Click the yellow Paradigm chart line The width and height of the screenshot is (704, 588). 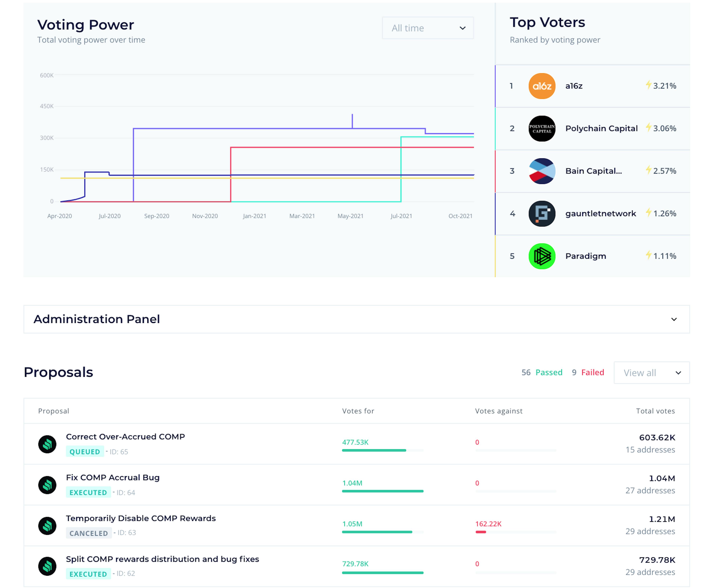[x=267, y=178]
